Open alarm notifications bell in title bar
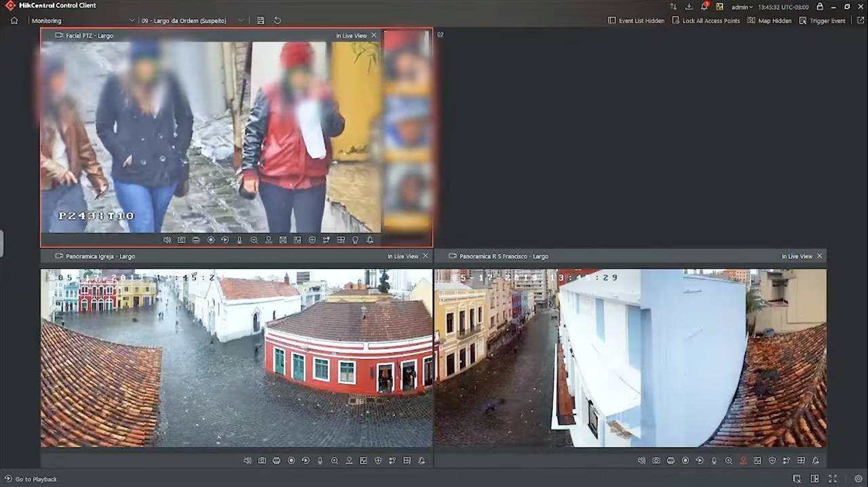The height and width of the screenshot is (487, 868). coord(704,6)
